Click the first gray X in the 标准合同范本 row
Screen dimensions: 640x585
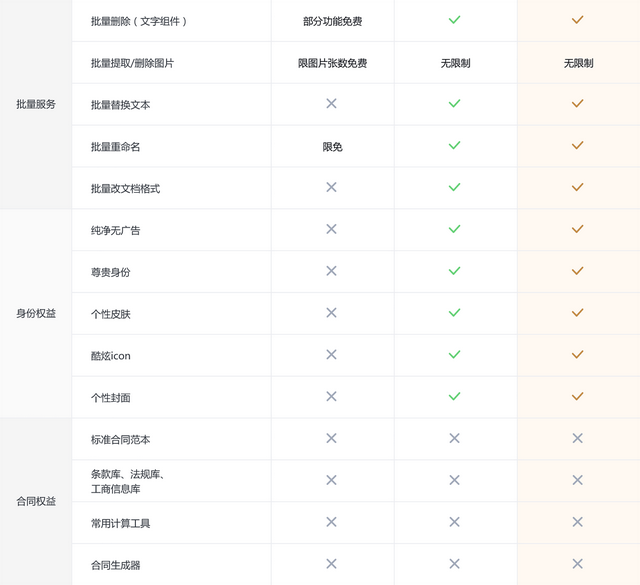pos(331,438)
